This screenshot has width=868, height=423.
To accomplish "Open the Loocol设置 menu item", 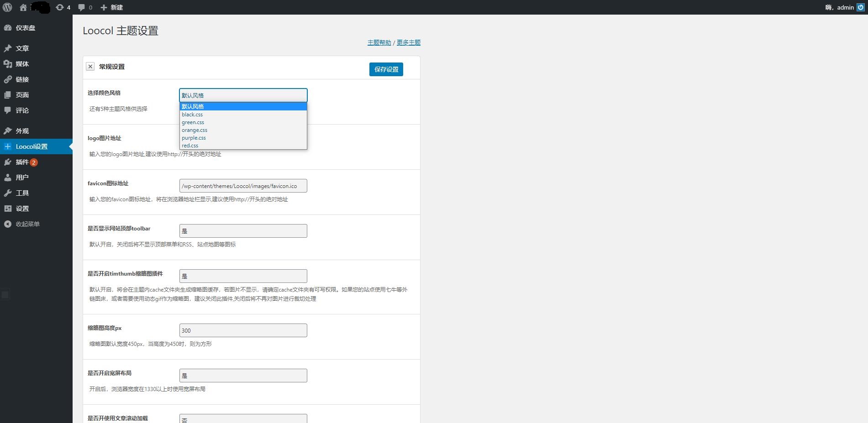I will tap(36, 146).
